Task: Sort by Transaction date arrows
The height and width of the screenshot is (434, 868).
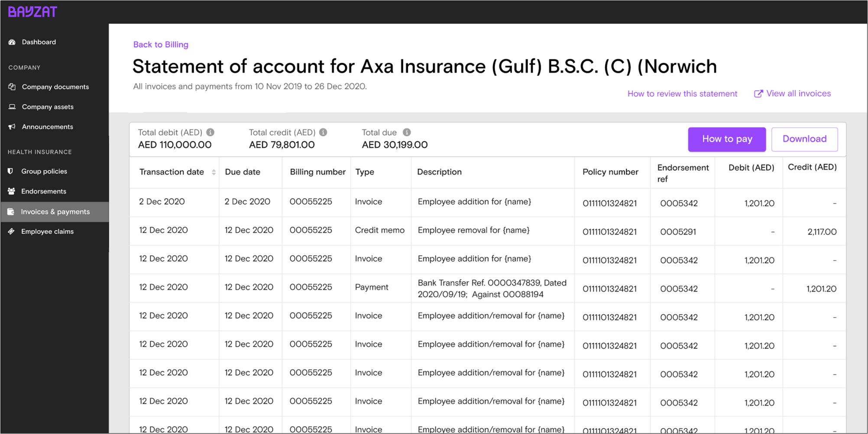Action: (214, 172)
